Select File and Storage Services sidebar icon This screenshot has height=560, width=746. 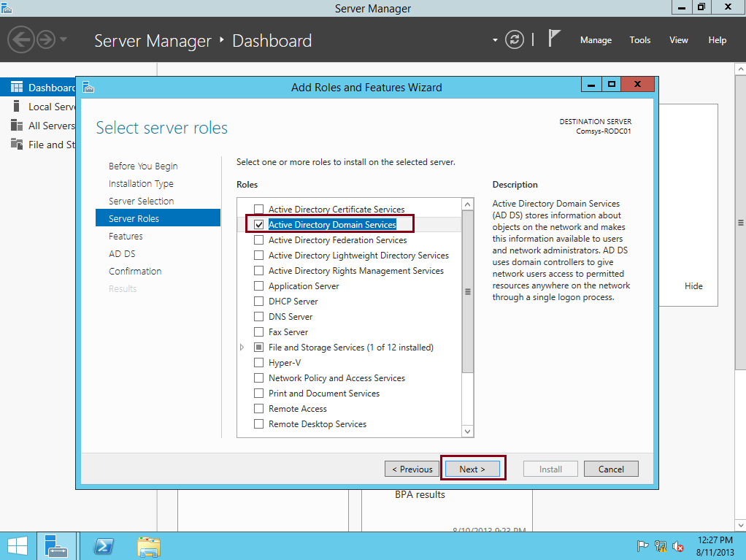(x=17, y=144)
